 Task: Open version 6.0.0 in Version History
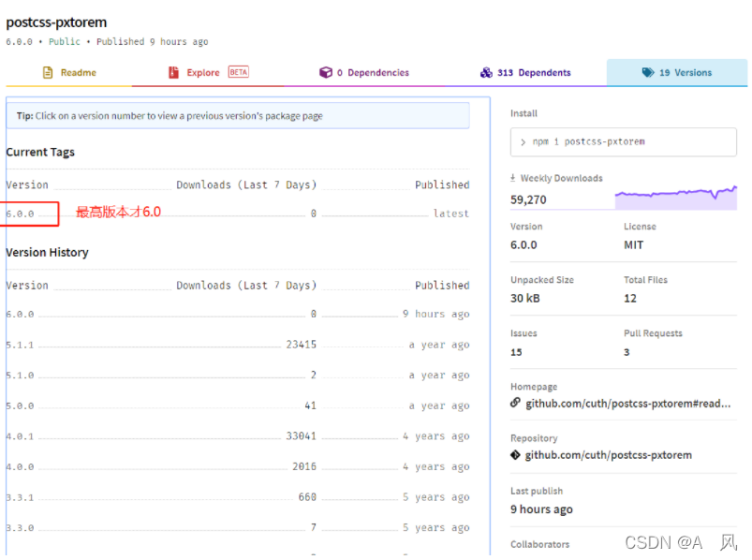[21, 315]
